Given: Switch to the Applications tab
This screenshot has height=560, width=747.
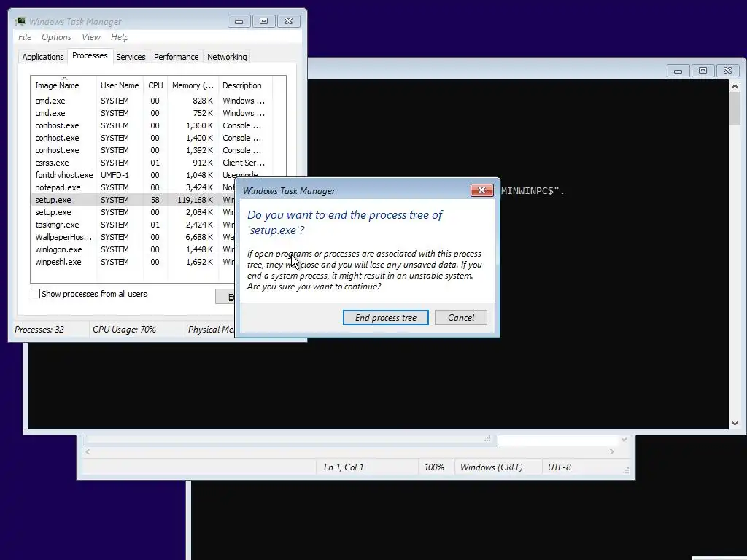Looking at the screenshot, I should [43, 57].
